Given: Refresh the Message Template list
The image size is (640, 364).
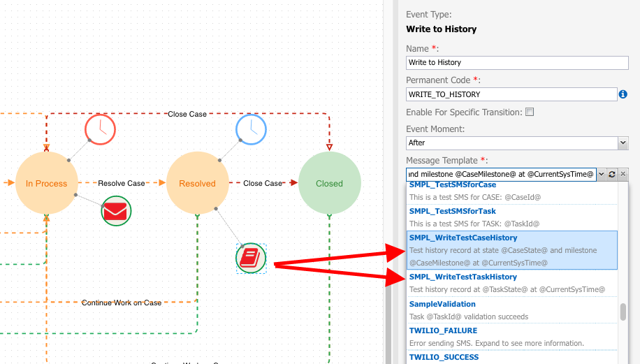Looking at the screenshot, I should tap(612, 174).
